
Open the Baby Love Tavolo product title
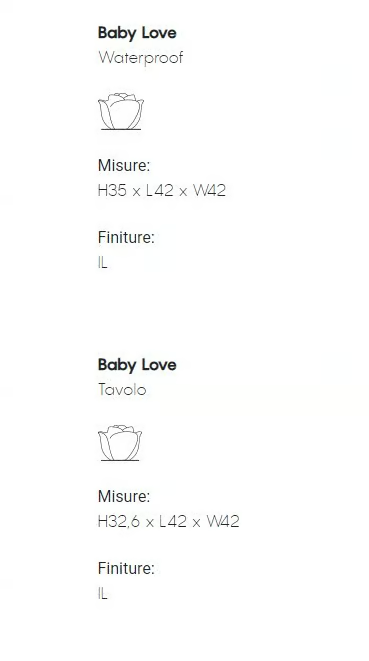tap(137, 365)
